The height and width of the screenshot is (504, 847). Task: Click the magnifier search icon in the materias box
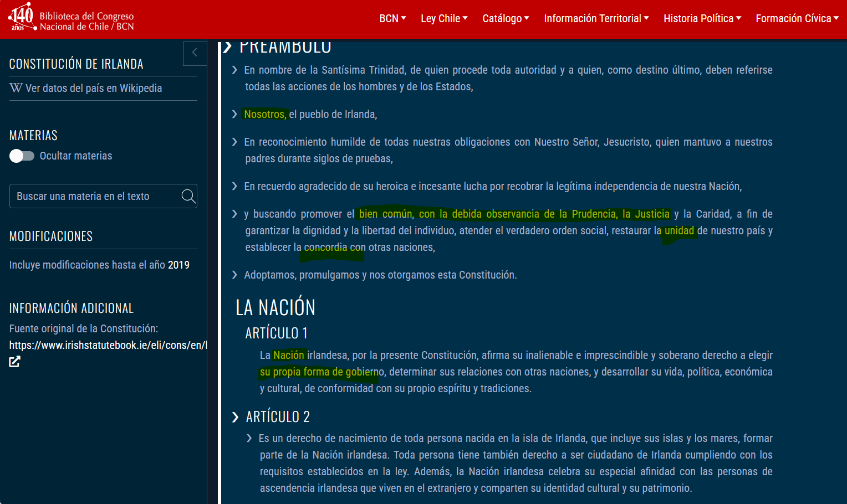point(188,196)
